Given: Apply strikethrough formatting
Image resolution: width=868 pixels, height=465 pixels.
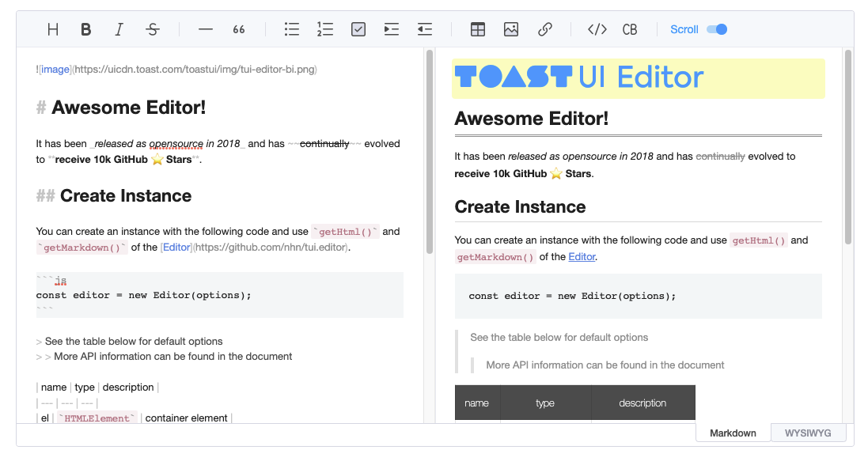Looking at the screenshot, I should [x=153, y=29].
